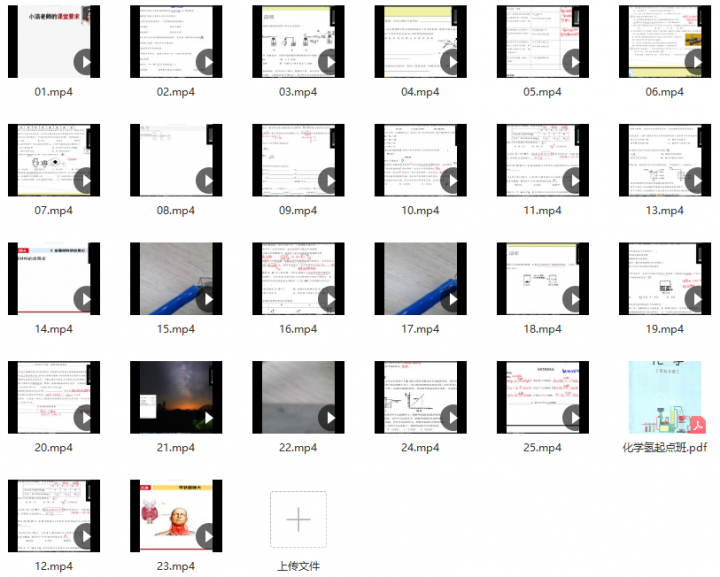Click the play icon on 12.mp4
720x577 pixels.
[85, 536]
